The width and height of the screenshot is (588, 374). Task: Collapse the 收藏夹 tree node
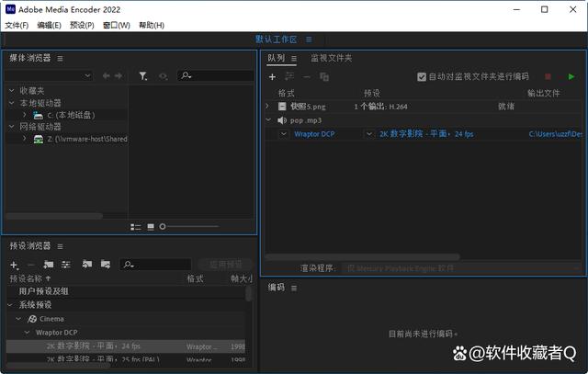[x=12, y=90]
